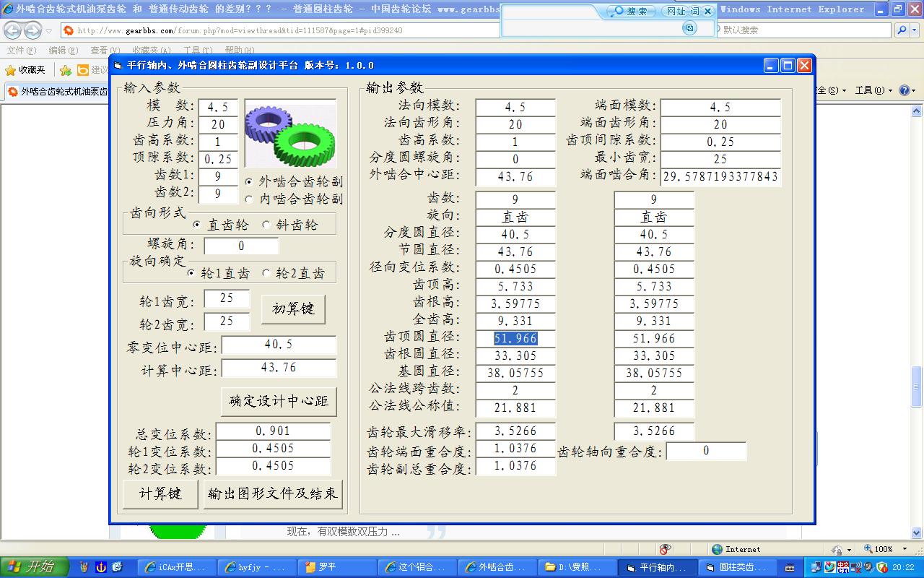Click 输出图形文件及结束 button
Image resolution: width=924 pixels, height=578 pixels.
[x=273, y=494]
